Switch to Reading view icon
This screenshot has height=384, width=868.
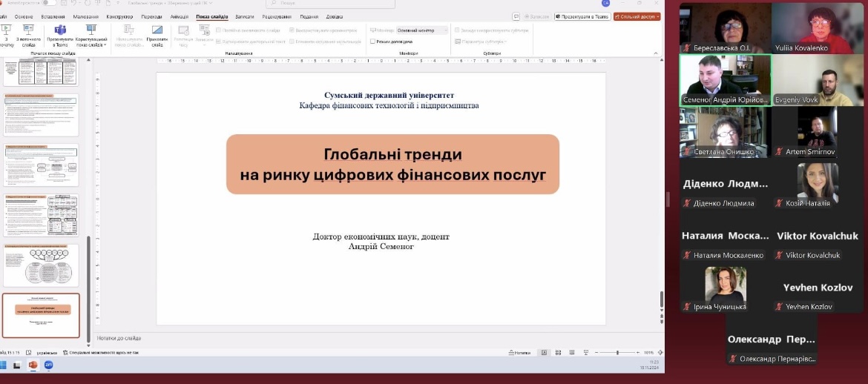572,352
